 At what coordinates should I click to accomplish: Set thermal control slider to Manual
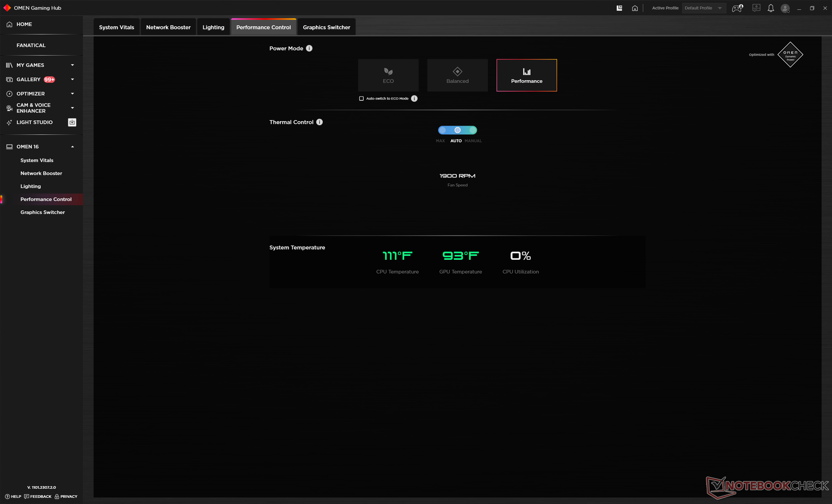[473, 130]
